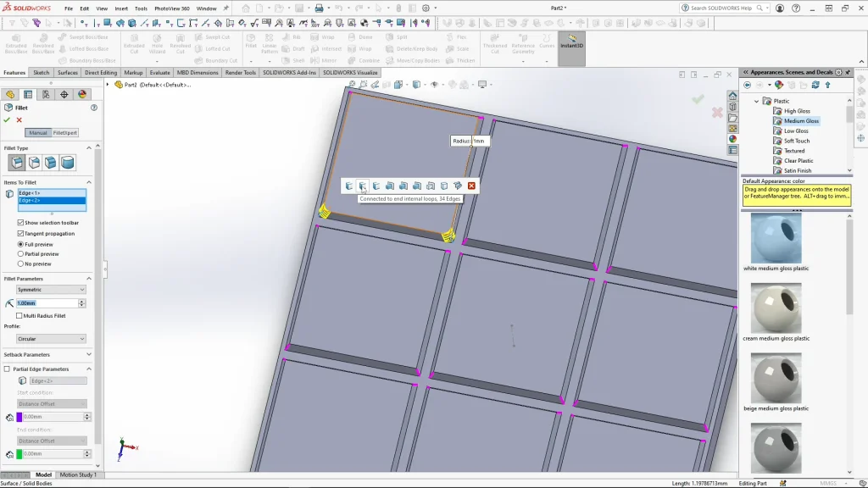This screenshot has width=868, height=488.
Task: Collapse the Plastic folder in appearances tree
Action: click(757, 102)
